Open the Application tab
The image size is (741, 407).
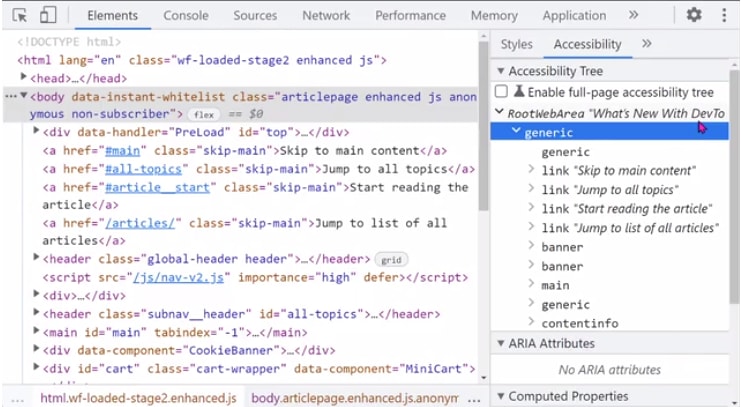pos(574,16)
